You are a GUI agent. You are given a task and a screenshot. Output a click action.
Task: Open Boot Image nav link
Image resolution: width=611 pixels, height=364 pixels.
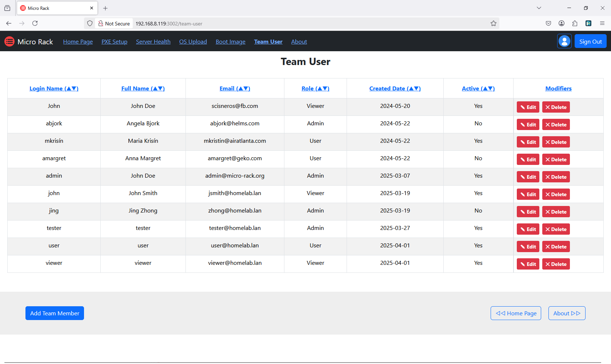231,41
